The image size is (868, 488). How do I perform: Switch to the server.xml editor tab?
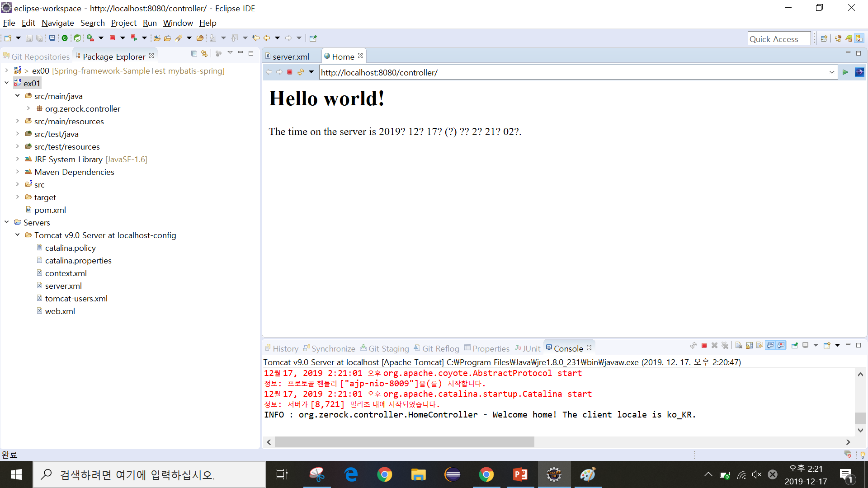tap(291, 56)
